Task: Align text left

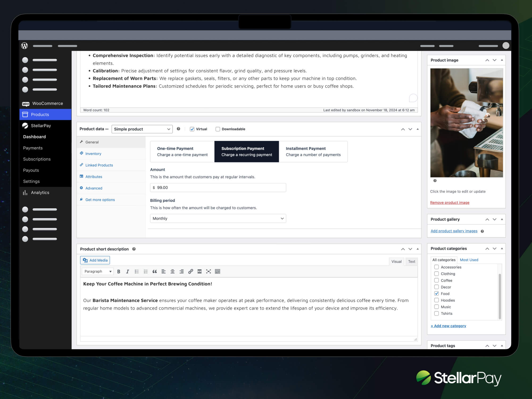Action: tap(164, 272)
